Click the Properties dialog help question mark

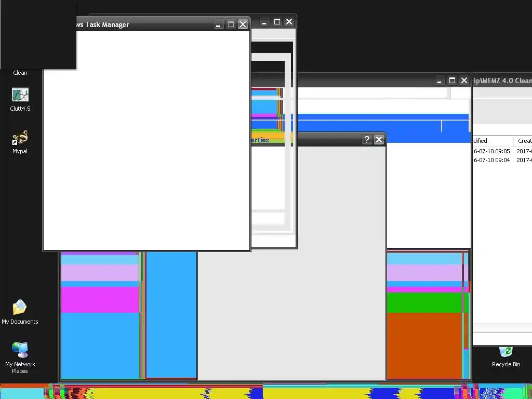tap(367, 139)
